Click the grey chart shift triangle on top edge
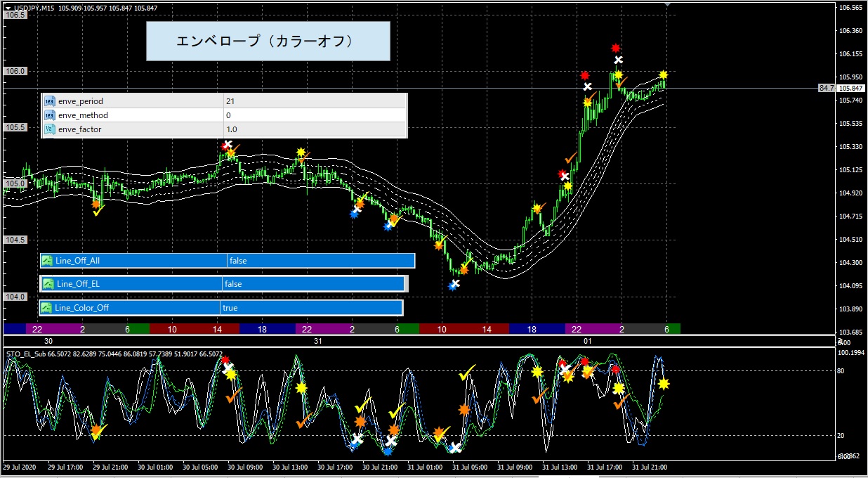This screenshot has width=868, height=478. (666, 4)
